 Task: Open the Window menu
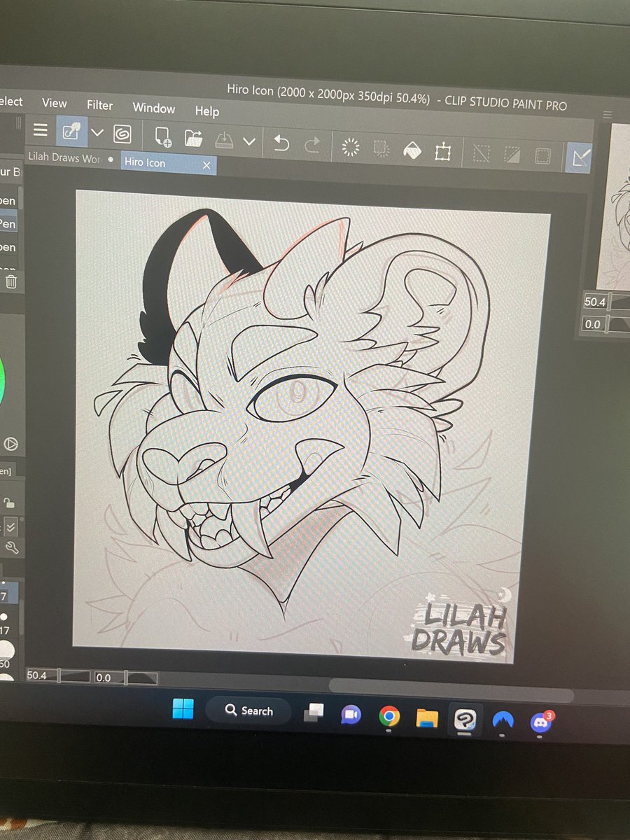[153, 108]
